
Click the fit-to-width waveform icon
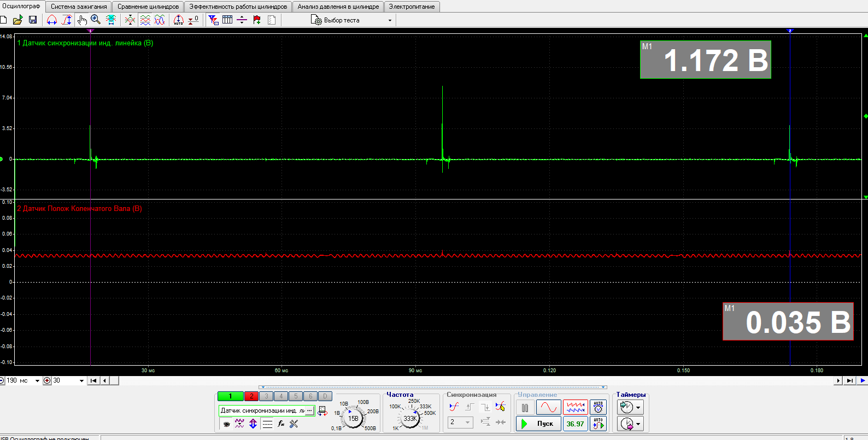pyautogui.click(x=111, y=20)
